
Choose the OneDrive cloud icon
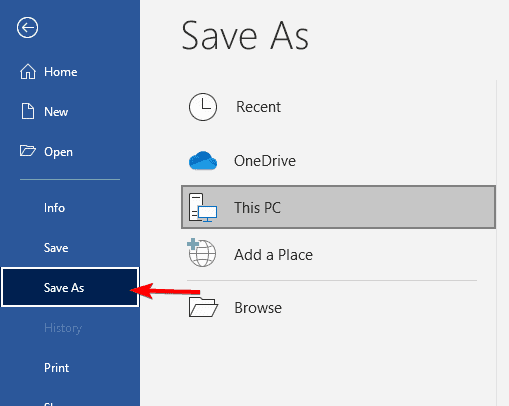coord(203,161)
